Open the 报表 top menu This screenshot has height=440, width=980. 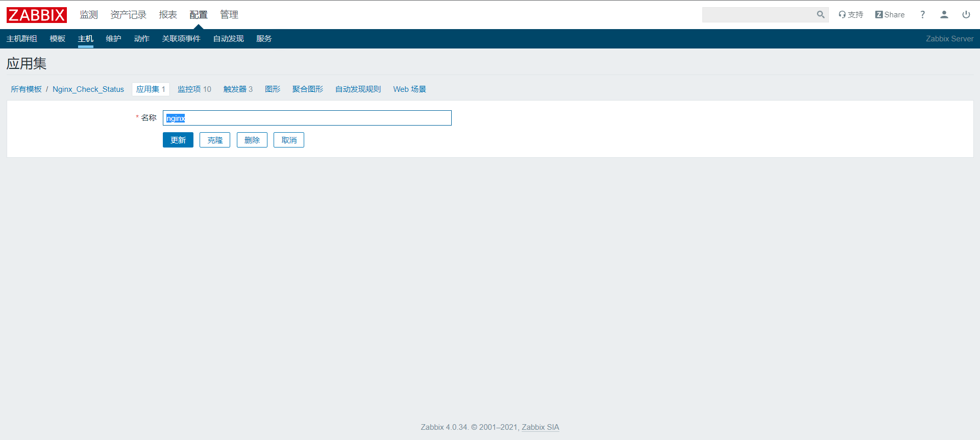pyautogui.click(x=168, y=15)
